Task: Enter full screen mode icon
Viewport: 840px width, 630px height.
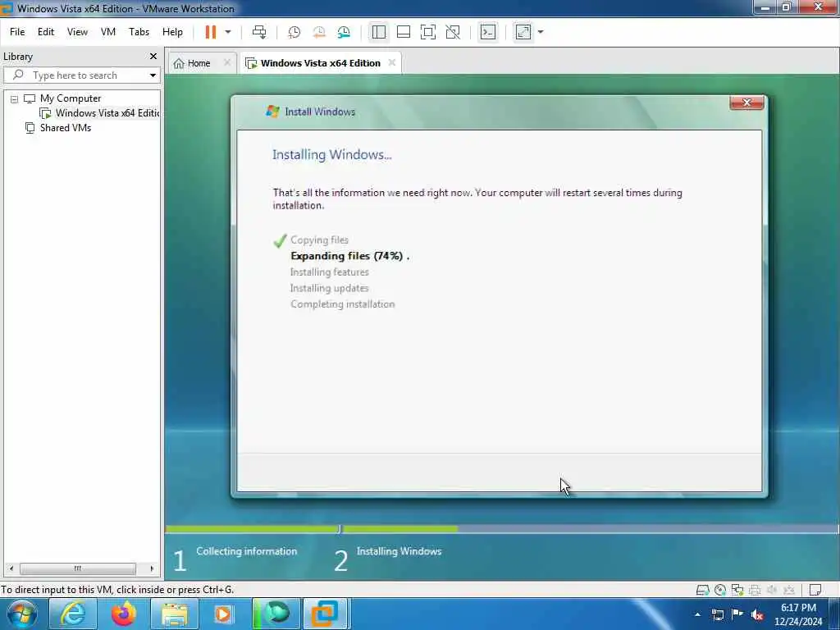Action: (x=428, y=32)
